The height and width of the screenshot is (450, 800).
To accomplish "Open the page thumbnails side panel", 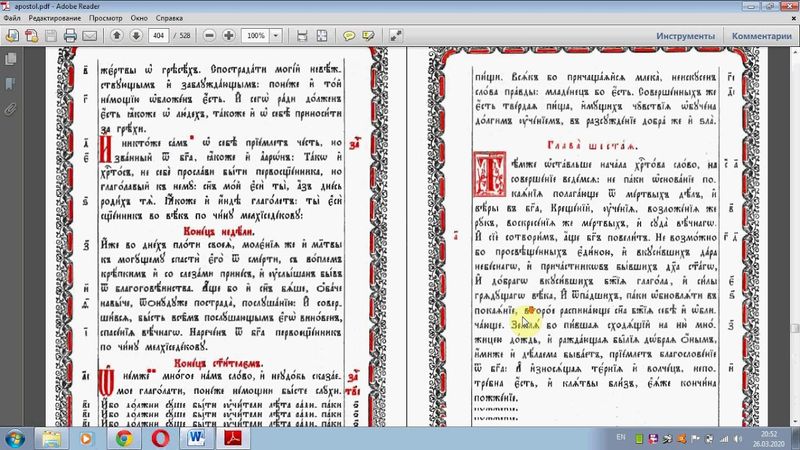I will 11,59.
